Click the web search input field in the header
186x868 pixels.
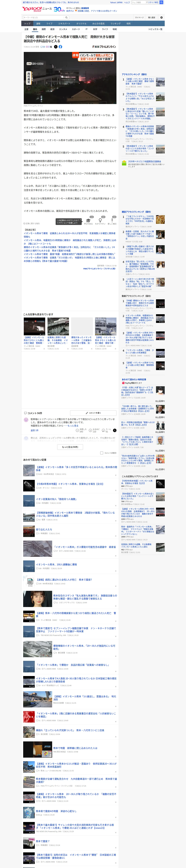point(138,2)
